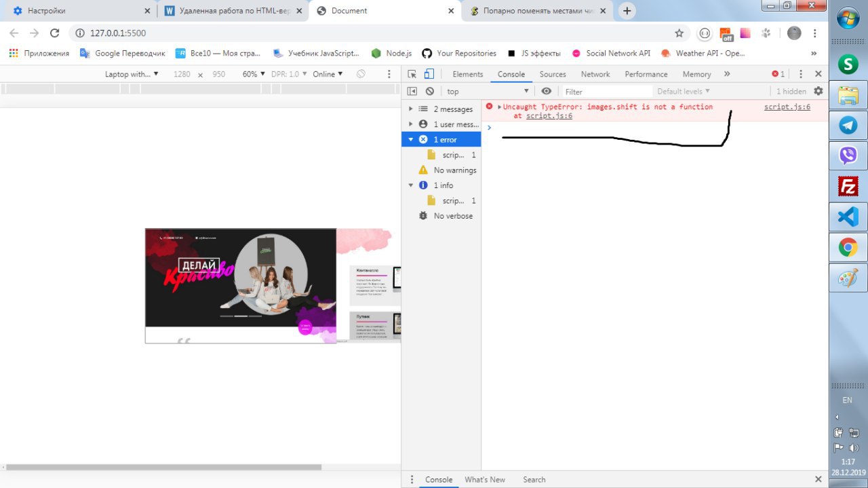The height and width of the screenshot is (488, 868).
Task: View site information icon in address bar
Action: click(79, 33)
